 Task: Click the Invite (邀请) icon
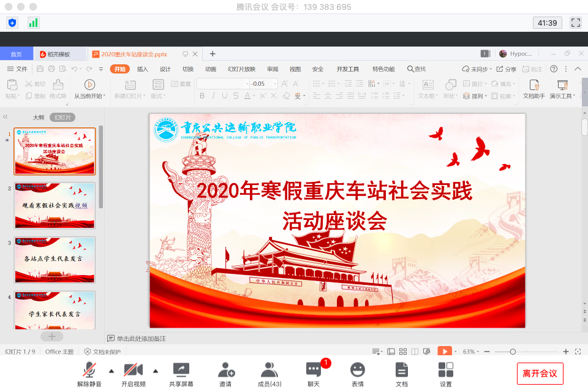click(225, 374)
